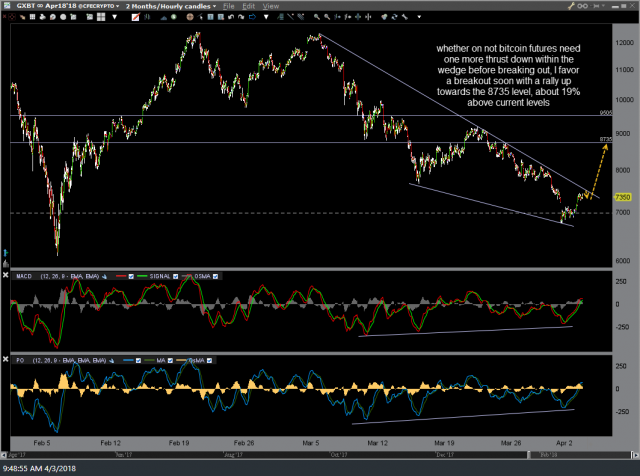Toggle the PO MA line checkbox
This screenshot has height=476, width=640.
coord(170,360)
